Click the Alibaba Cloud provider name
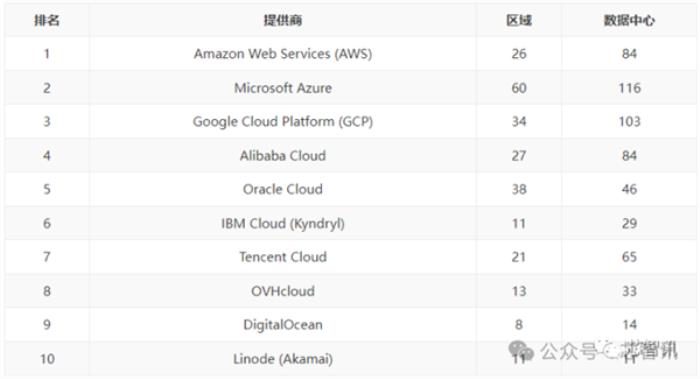 [283, 155]
